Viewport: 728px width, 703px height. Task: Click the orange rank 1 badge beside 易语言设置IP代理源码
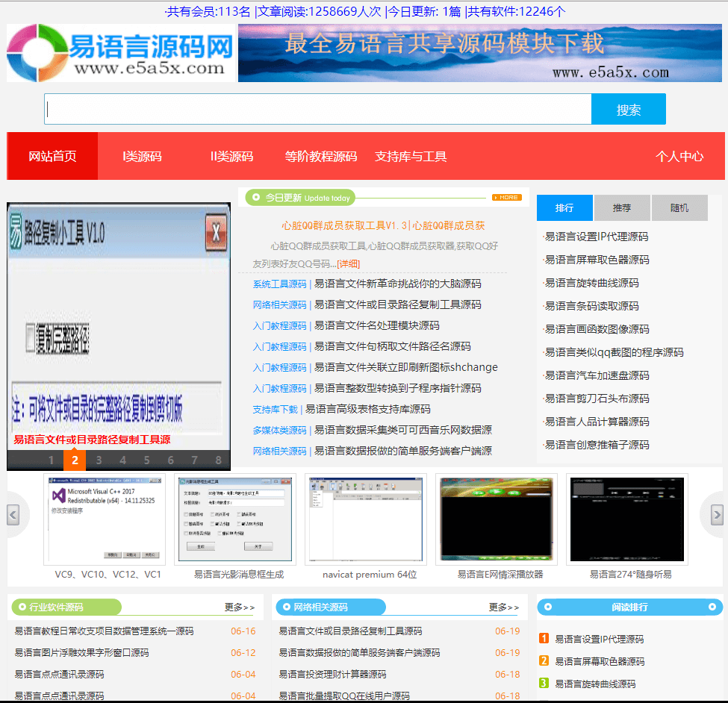click(543, 639)
